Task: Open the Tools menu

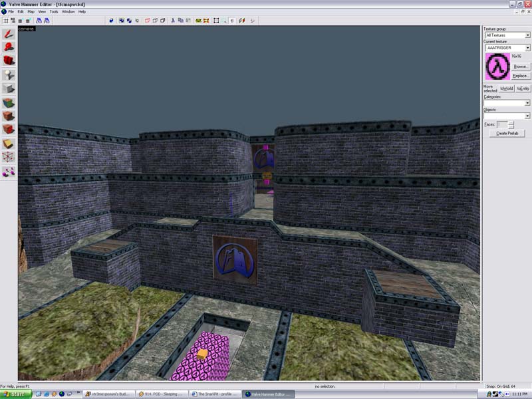Action: (54, 11)
